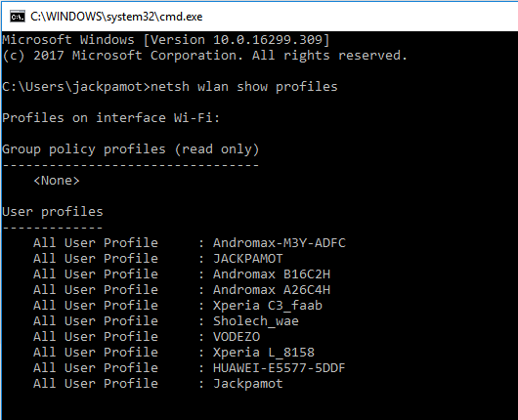Screen dimensions: 518x420
Task: Select the Andromax-M3Y-ADFC profile name
Action: pos(280,243)
